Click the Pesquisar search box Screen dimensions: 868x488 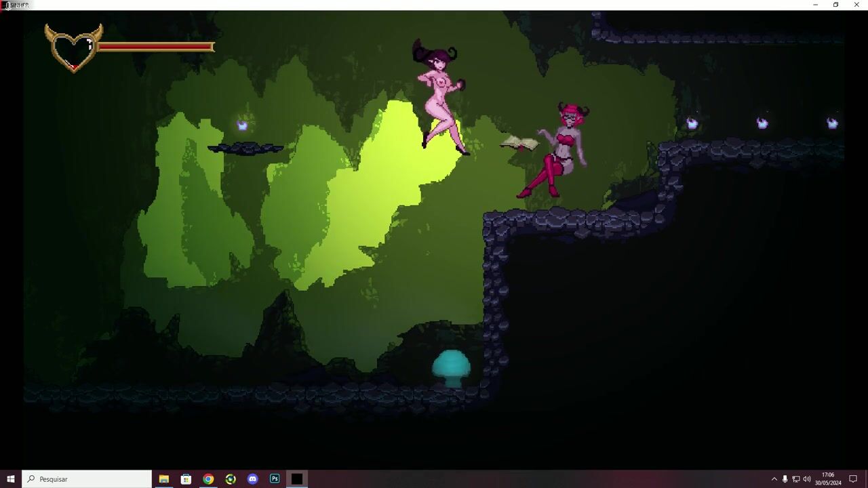point(87,479)
